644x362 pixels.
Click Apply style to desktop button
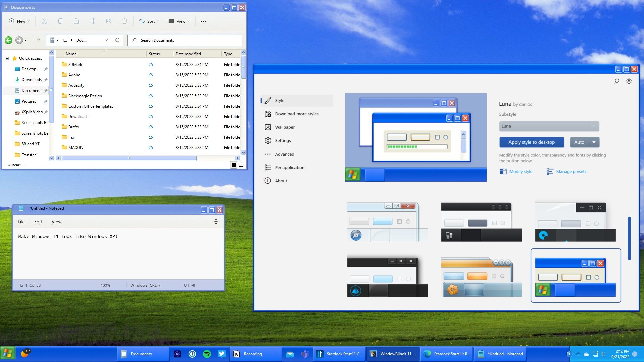coord(531,142)
